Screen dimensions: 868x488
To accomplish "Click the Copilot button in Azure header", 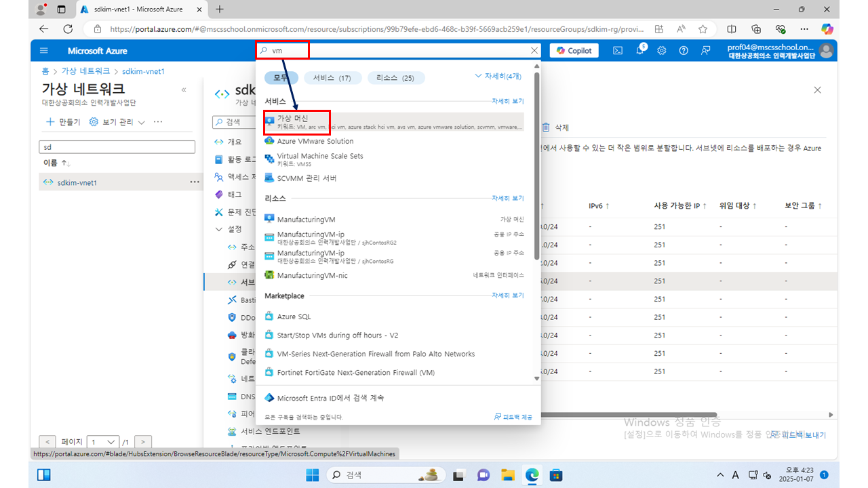I will 574,51.
